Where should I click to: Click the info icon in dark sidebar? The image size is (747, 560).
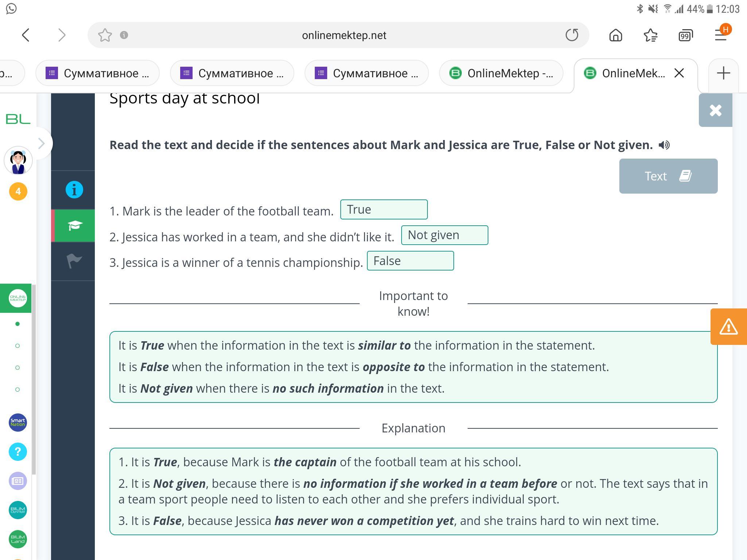click(x=74, y=190)
